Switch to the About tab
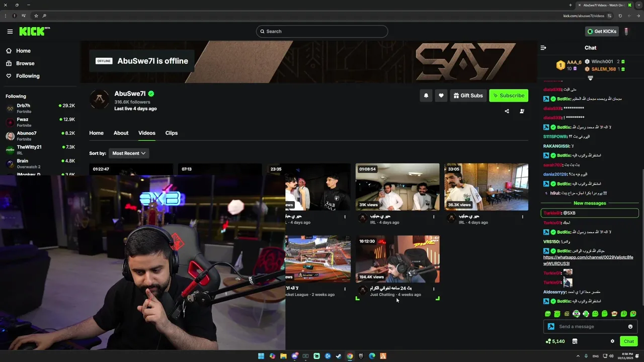644x362 pixels. click(121, 133)
